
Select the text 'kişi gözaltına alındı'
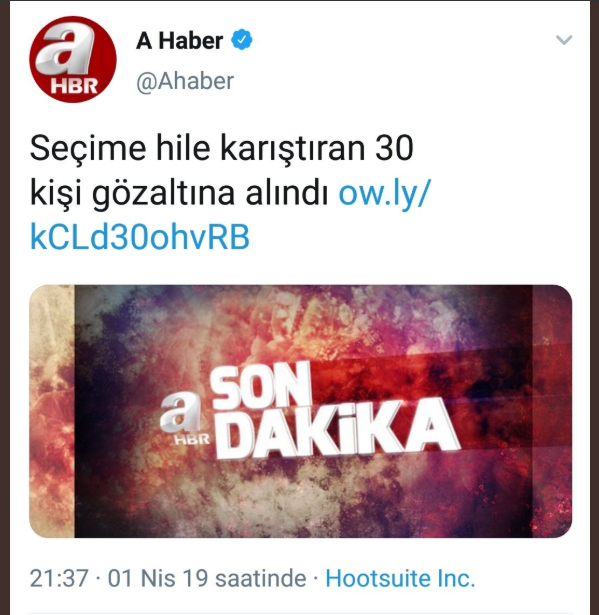(179, 193)
